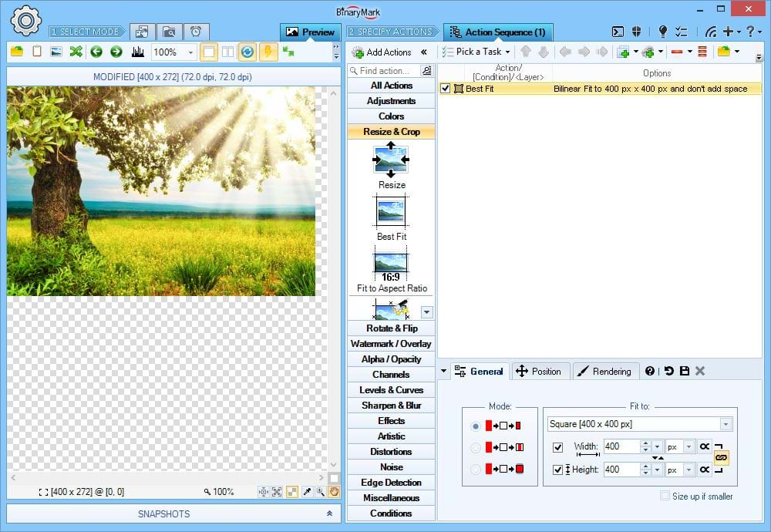Switch to the Rendering tab
This screenshot has width=771, height=532.
coord(603,371)
